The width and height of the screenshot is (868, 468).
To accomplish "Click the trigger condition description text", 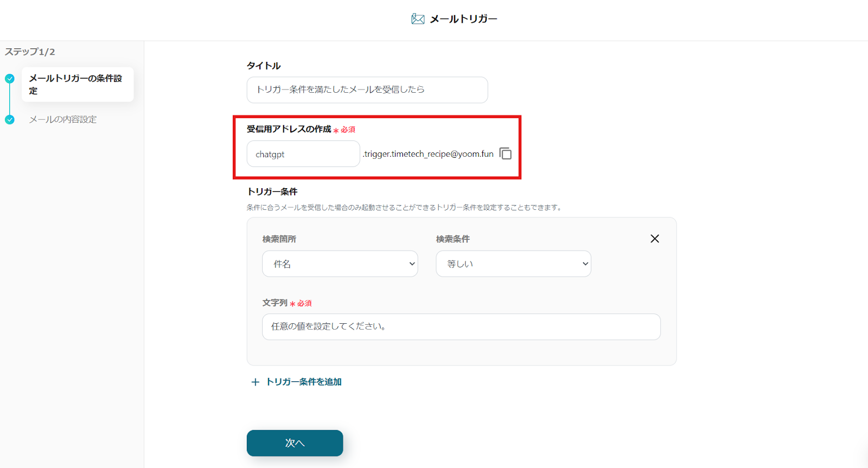I will click(405, 207).
